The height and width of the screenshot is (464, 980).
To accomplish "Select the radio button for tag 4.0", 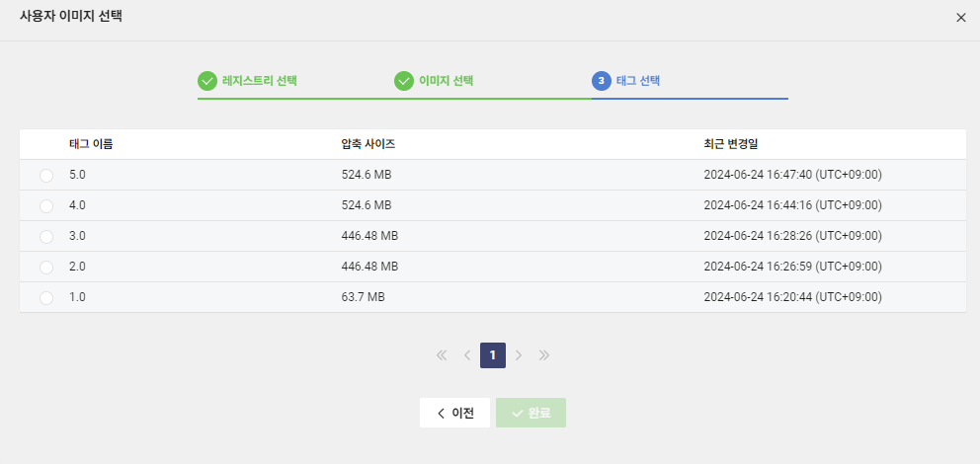I will [x=46, y=206].
